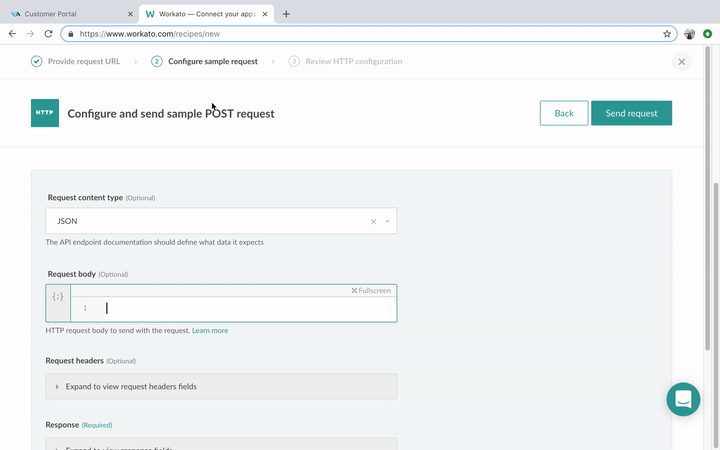Open the Request content type dropdown
This screenshot has width=720, height=450.
[x=221, y=221]
